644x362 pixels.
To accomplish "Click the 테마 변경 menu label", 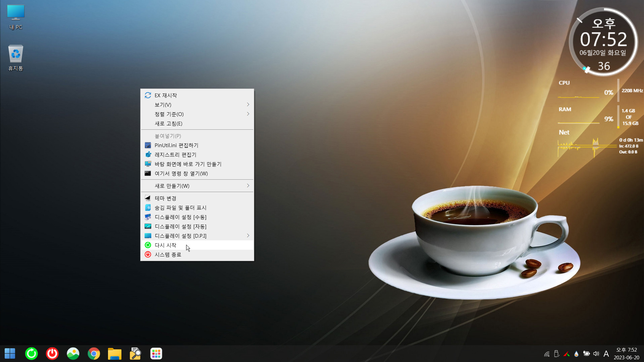I will (x=165, y=198).
